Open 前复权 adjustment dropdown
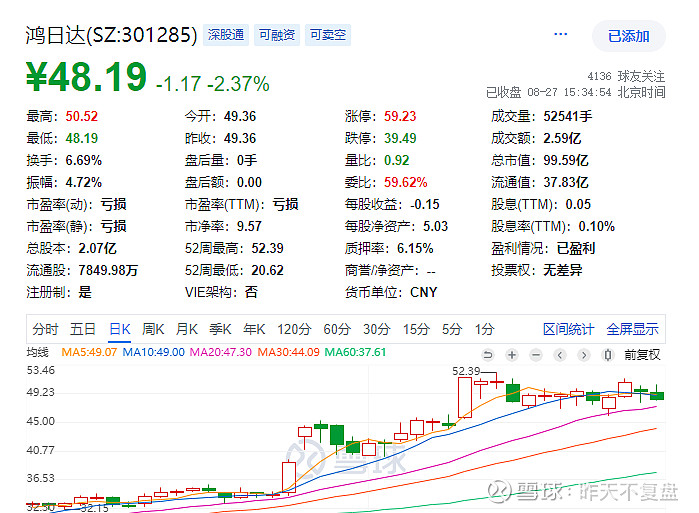Screen dimensions: 699x513 [x=642, y=355]
